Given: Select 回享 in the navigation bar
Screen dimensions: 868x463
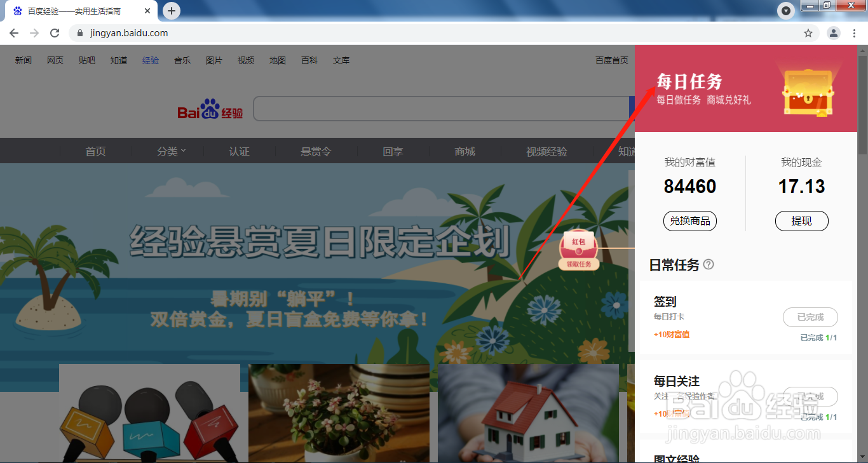Looking at the screenshot, I should tap(393, 152).
